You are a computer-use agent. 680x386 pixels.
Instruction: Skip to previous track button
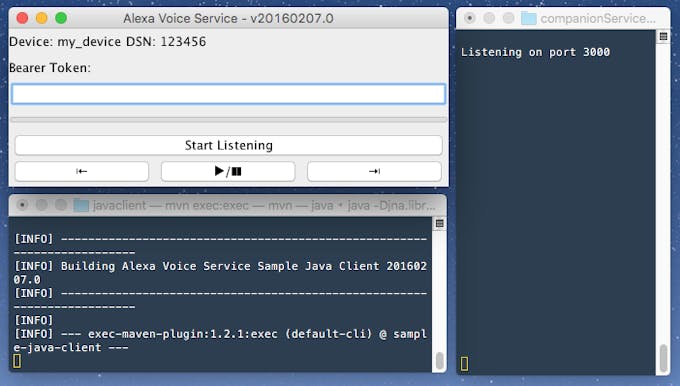82,171
